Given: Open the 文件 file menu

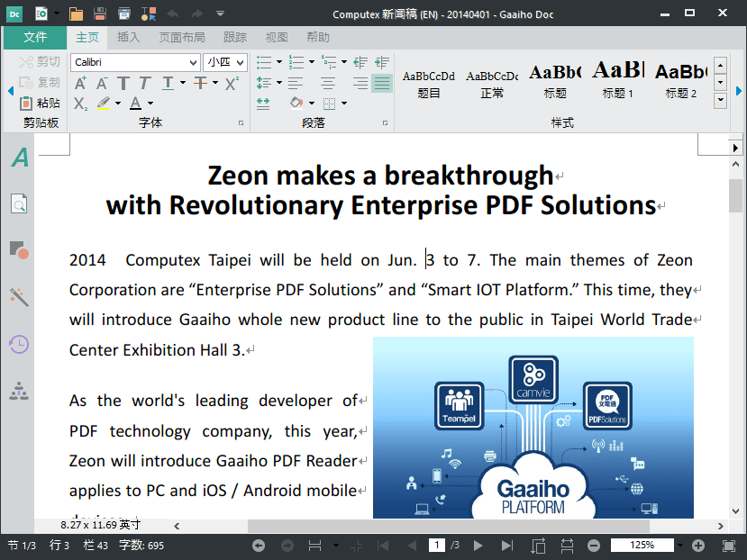Looking at the screenshot, I should point(35,37).
